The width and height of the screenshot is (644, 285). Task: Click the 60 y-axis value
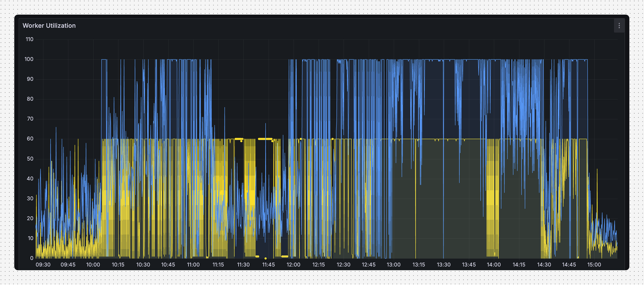(x=30, y=139)
